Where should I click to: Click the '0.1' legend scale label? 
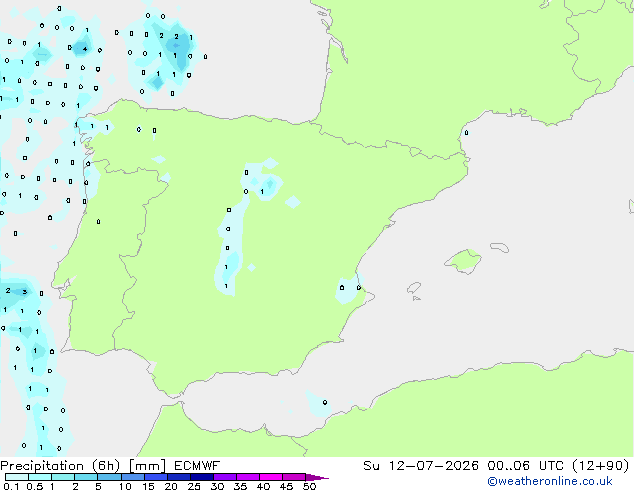coord(11,486)
